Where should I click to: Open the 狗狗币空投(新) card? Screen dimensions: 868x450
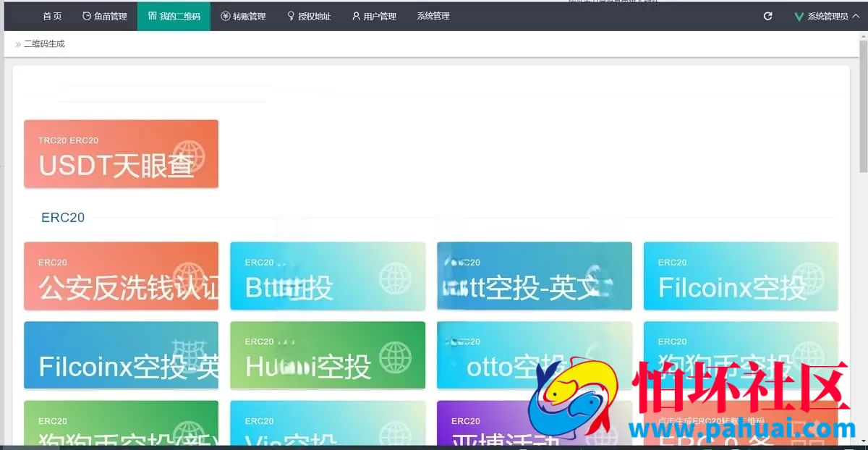(121, 423)
